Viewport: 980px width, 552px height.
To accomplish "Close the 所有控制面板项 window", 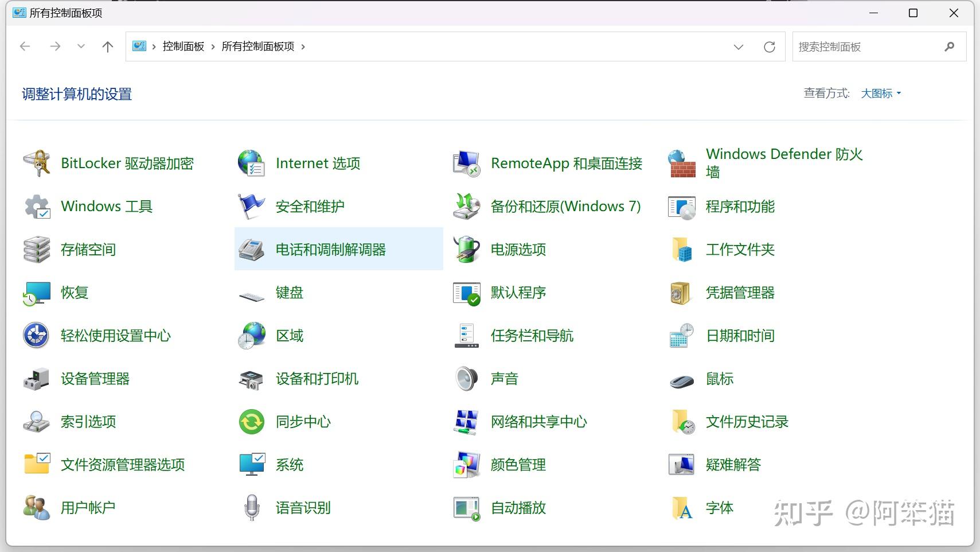I will coord(954,13).
